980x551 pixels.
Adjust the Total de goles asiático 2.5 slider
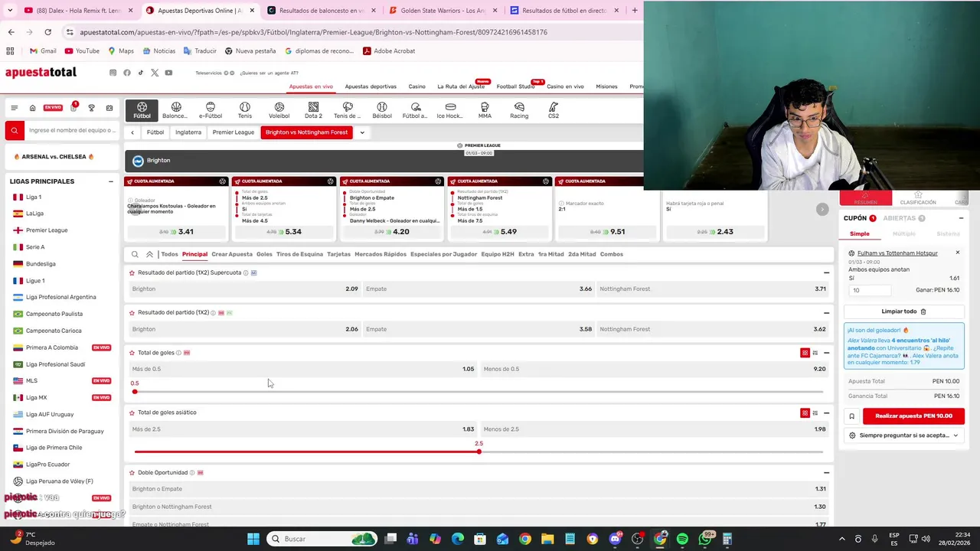(x=479, y=452)
